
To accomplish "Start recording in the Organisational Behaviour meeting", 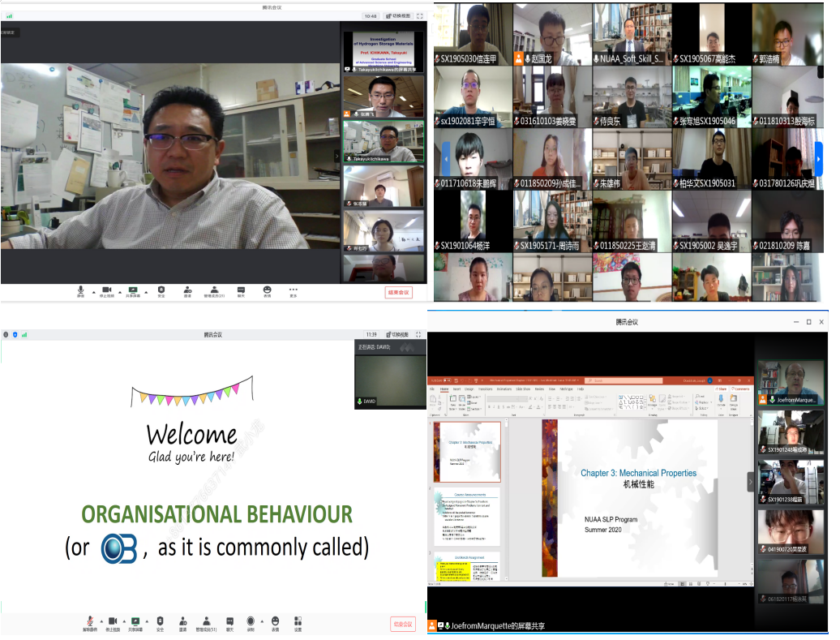I will coord(251,624).
